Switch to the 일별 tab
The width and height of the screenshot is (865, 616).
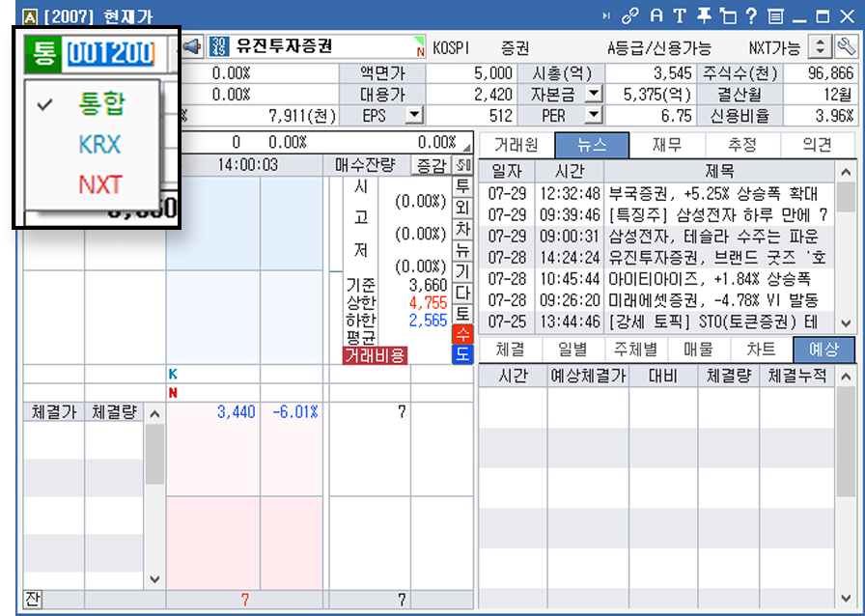(x=573, y=350)
